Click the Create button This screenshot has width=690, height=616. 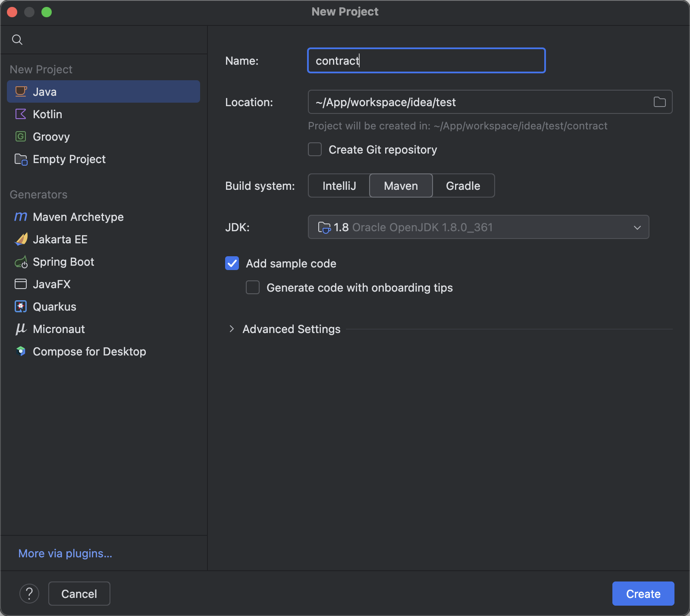pos(643,594)
